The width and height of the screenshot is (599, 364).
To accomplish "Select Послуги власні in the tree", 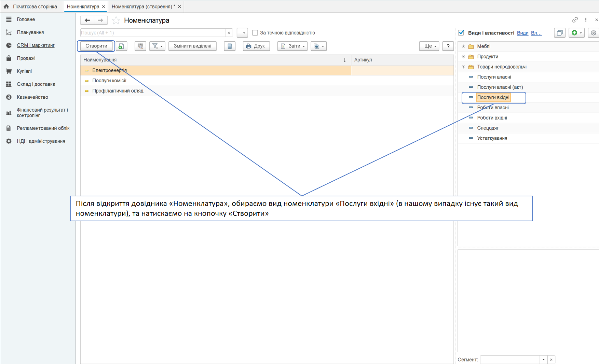I will coord(494,77).
